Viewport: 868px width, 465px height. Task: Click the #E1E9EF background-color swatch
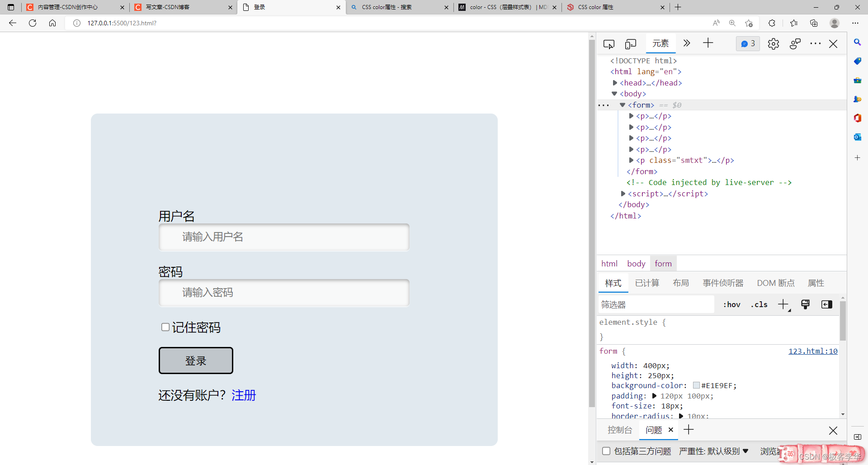[x=696, y=385]
